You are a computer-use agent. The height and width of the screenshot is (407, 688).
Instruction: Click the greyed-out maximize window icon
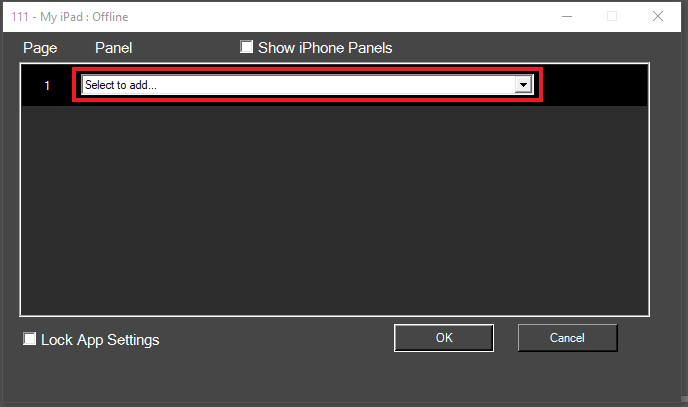(x=612, y=16)
